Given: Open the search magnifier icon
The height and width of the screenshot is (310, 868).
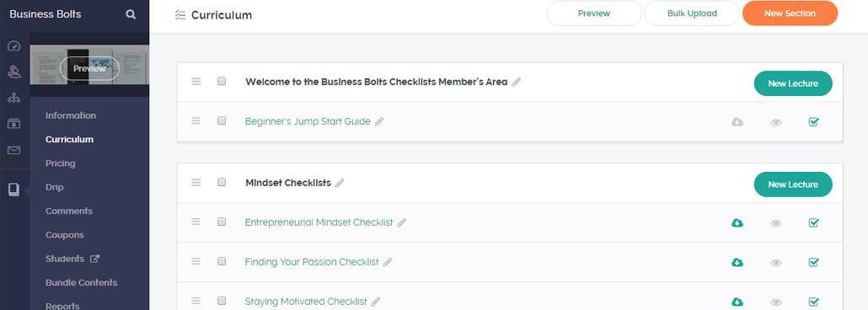Looking at the screenshot, I should point(131,14).
